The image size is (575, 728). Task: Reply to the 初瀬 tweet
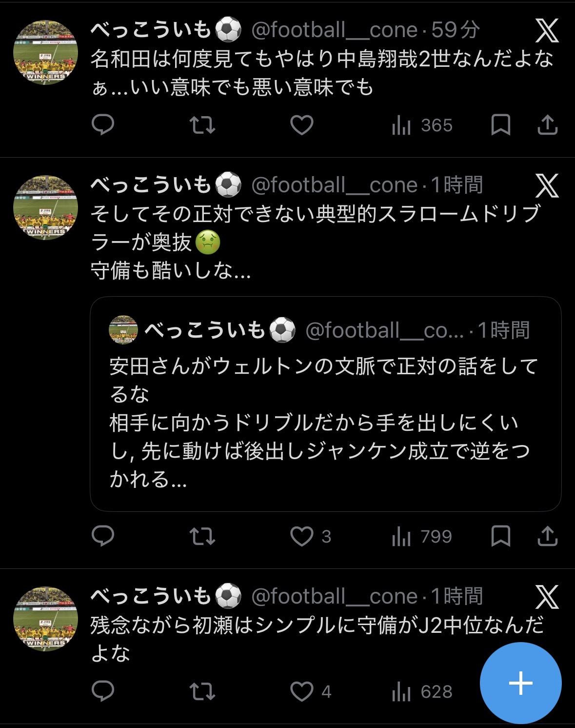tap(103, 691)
